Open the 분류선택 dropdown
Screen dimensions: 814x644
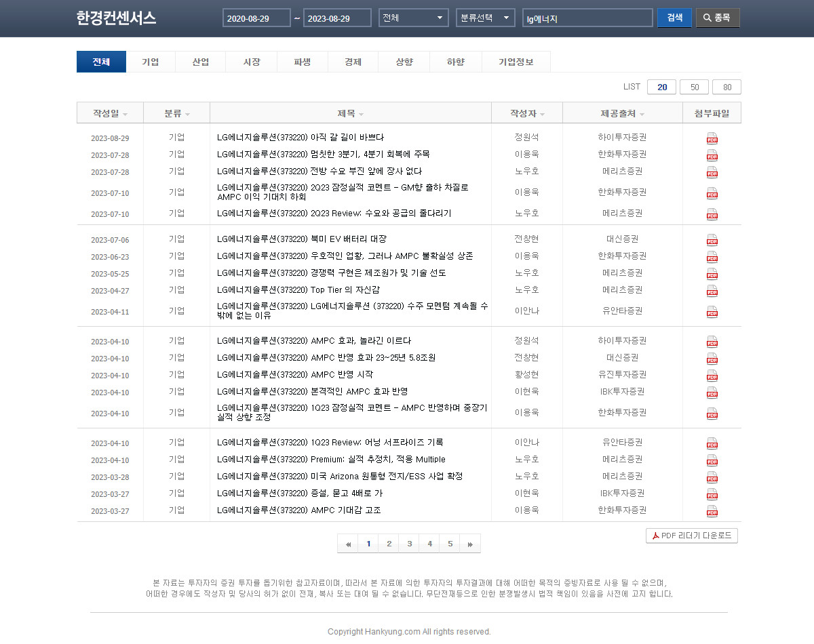pos(486,18)
